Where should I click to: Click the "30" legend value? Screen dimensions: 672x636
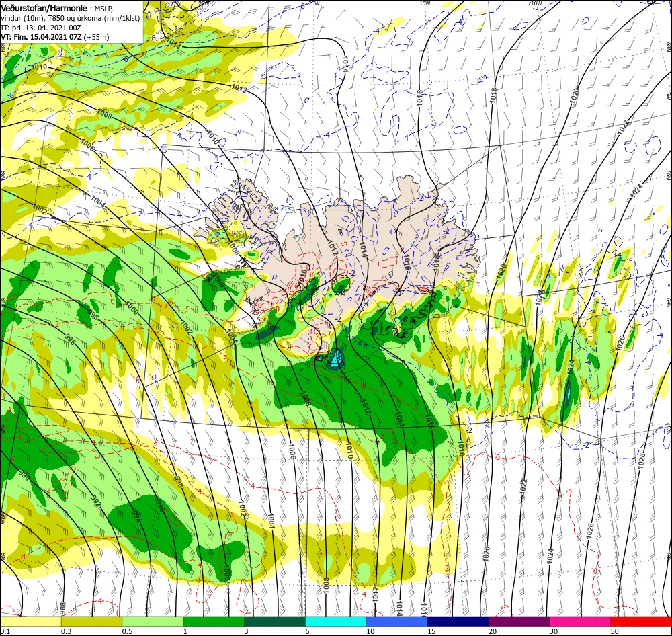click(x=554, y=631)
